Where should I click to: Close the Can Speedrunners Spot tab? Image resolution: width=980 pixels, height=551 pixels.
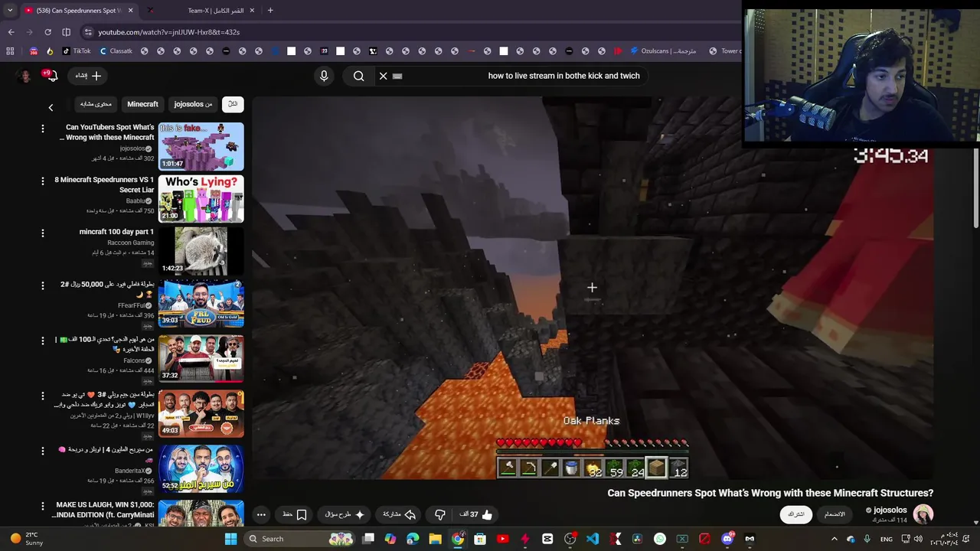coord(130,11)
